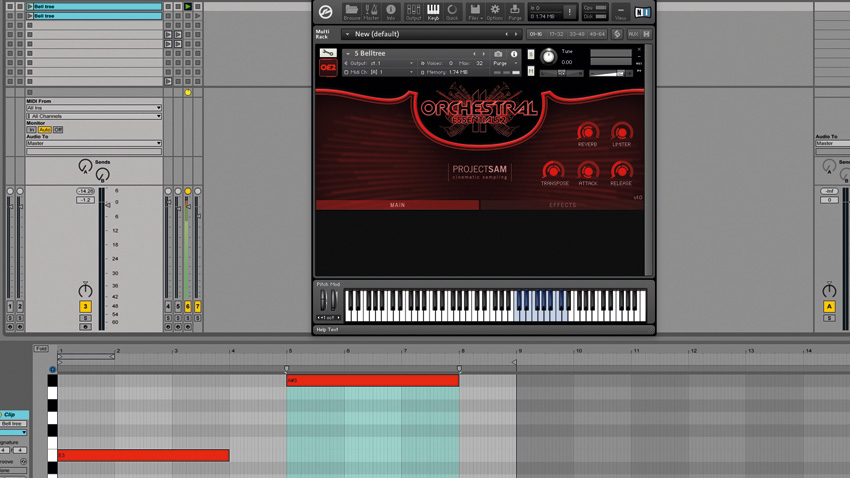850x478 pixels.
Task: Click the Send B knob on track 3
Action: pos(102,175)
